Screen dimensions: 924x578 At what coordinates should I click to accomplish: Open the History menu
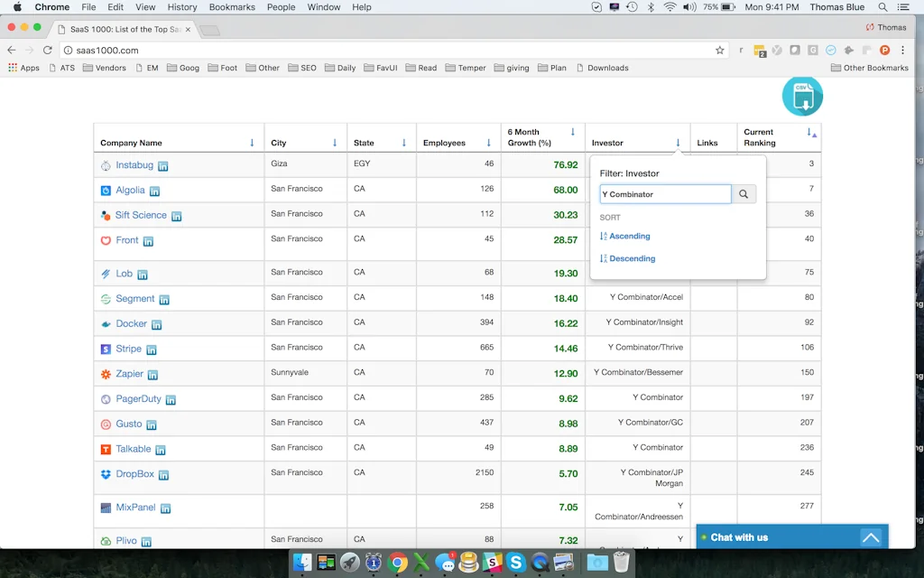(x=182, y=6)
